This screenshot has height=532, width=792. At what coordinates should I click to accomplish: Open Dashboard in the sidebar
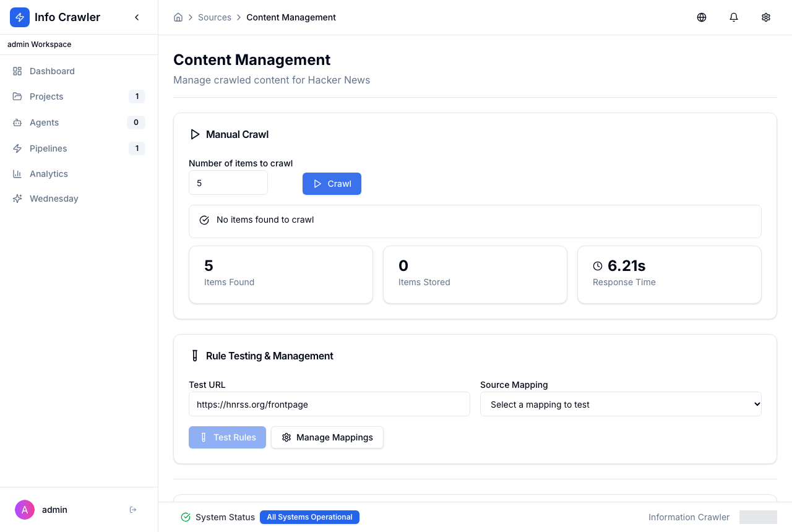pyautogui.click(x=79, y=71)
